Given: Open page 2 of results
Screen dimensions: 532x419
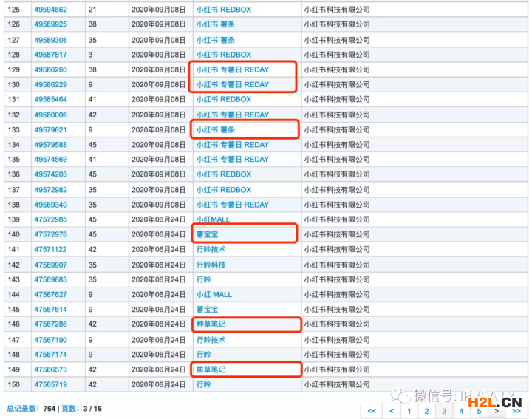Looking at the screenshot, I should (426, 411).
